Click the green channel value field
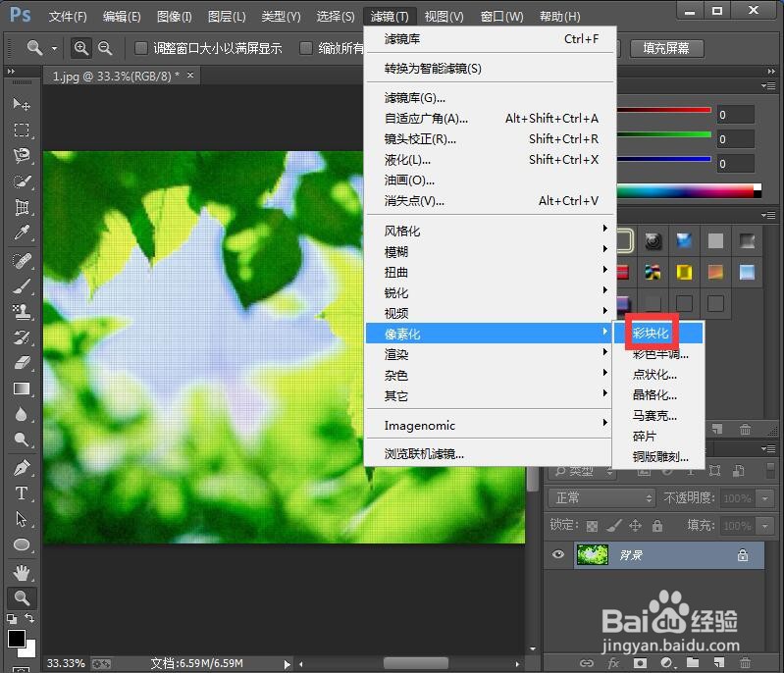Viewport: 784px width, 673px height. point(736,139)
